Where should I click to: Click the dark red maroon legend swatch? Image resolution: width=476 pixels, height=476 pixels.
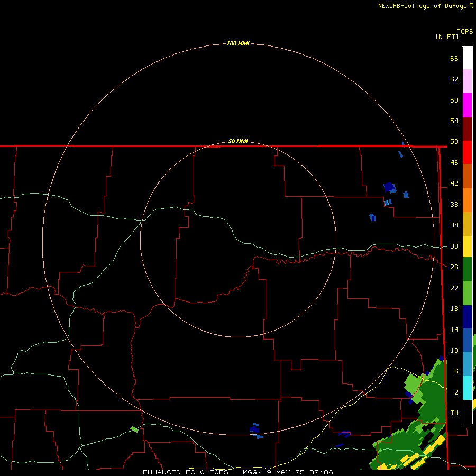click(467, 129)
